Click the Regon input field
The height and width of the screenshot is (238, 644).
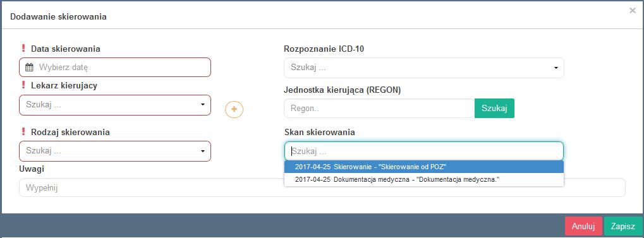[379, 109]
